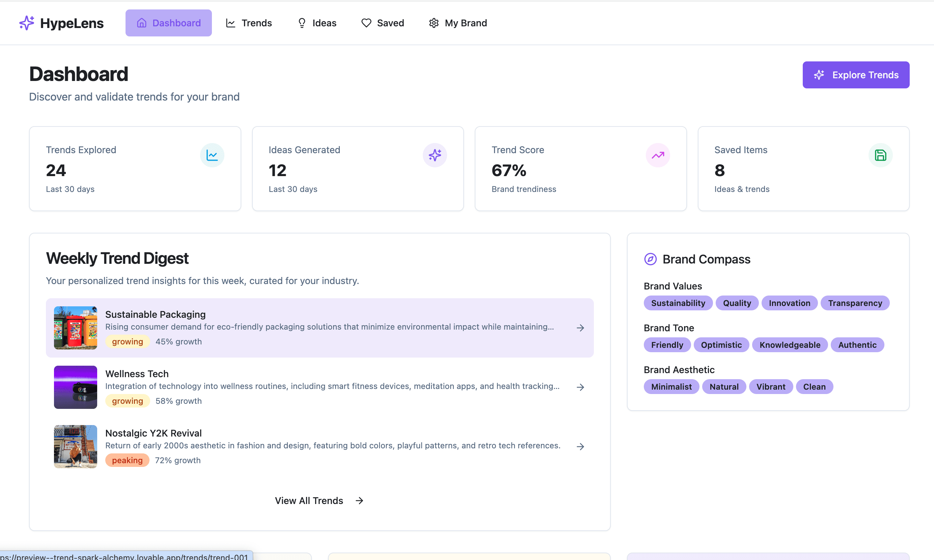This screenshot has height=560, width=934.
Task: Open the My Brand settings tab
Action: click(458, 23)
